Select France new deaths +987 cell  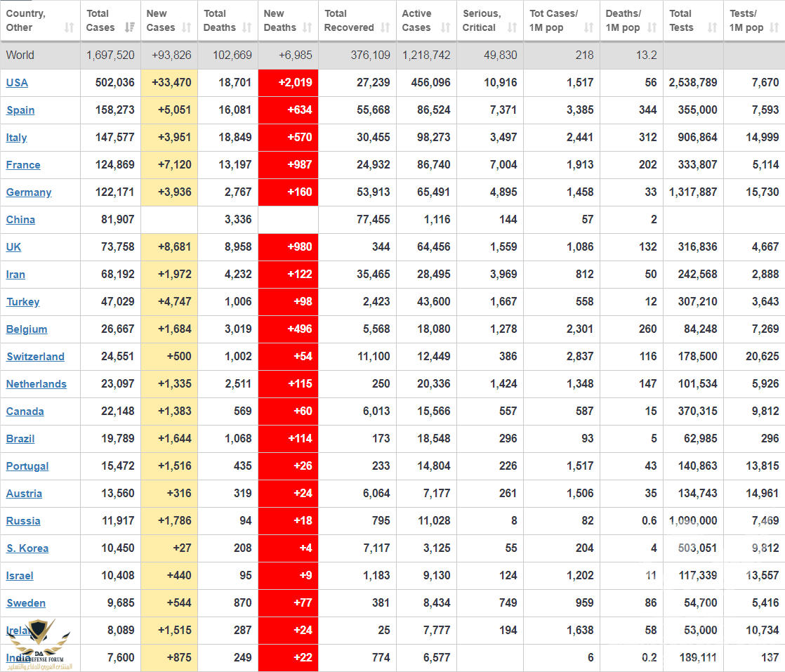click(x=289, y=165)
